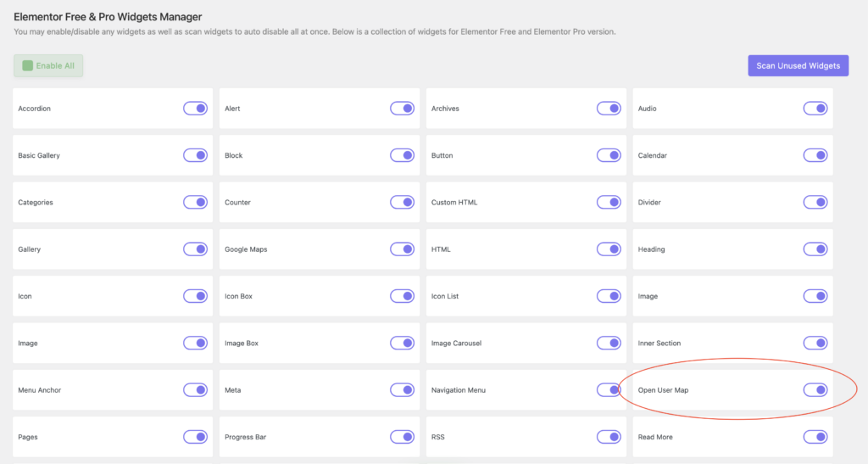The image size is (868, 464).
Task: Disable the Calendar widget toggle
Action: [815, 155]
